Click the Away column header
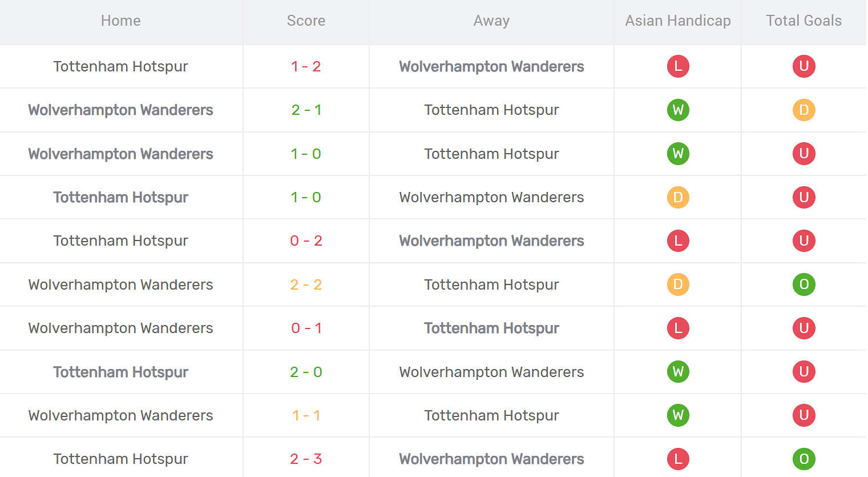The height and width of the screenshot is (477, 868). tap(491, 21)
